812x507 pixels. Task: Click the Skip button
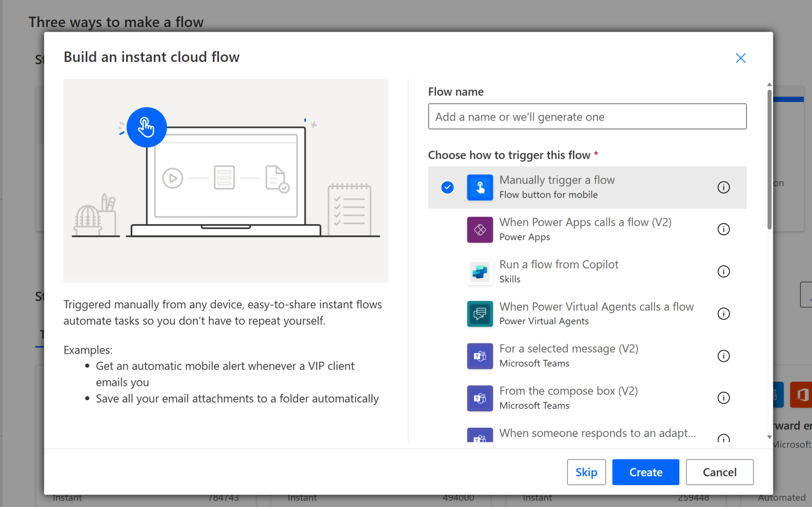pos(586,472)
